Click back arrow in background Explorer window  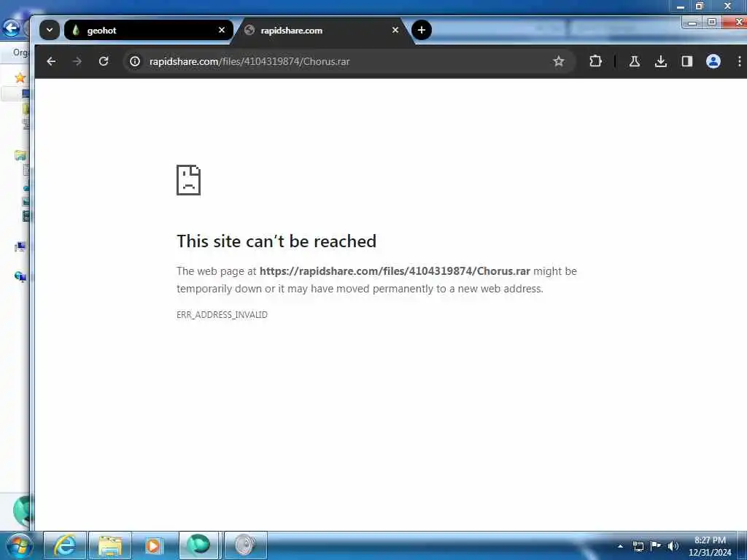point(11,28)
